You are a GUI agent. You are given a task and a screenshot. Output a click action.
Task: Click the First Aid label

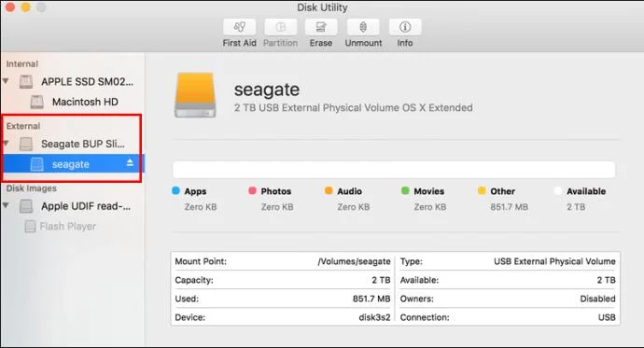[240, 43]
